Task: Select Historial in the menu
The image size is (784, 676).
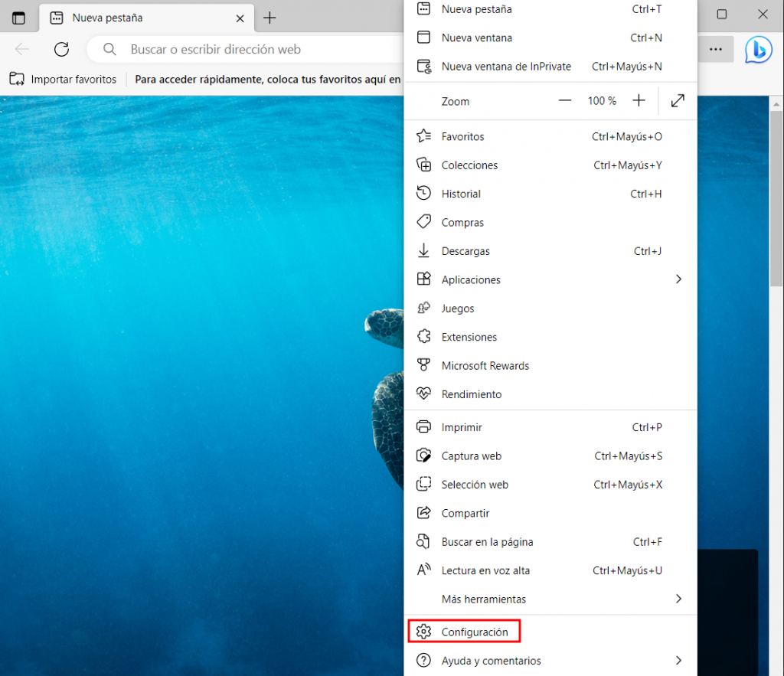Action: click(x=461, y=194)
